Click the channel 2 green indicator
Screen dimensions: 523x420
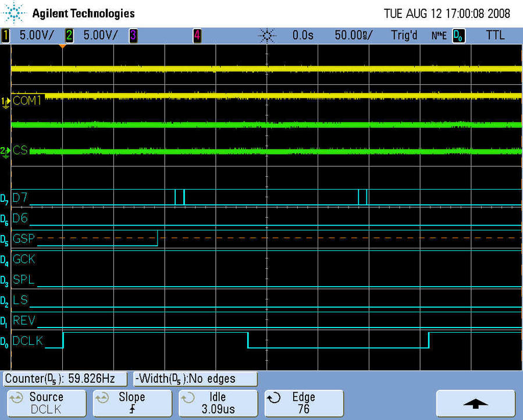pyautogui.click(x=69, y=35)
